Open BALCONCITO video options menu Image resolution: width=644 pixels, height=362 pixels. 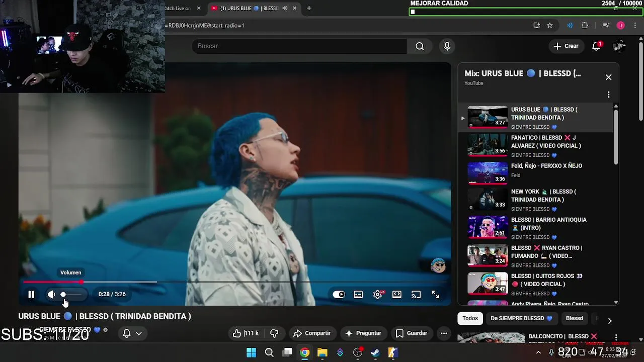tap(616, 337)
